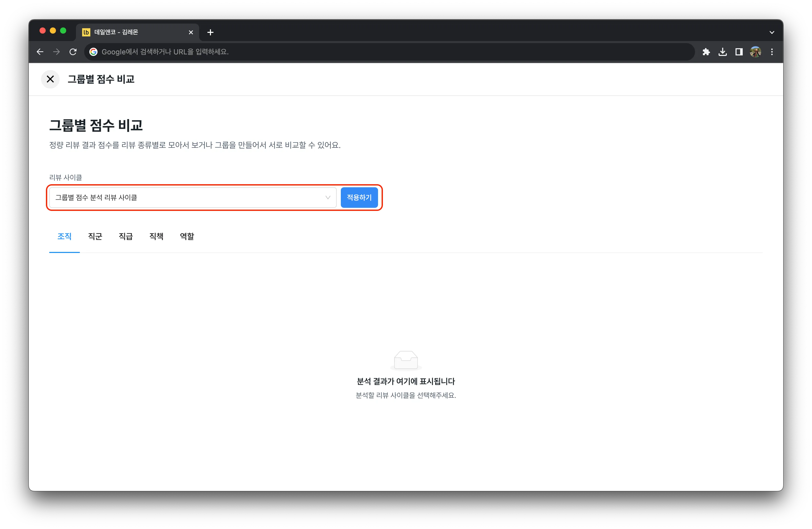This screenshot has width=812, height=529.
Task: Toggle the browser side panel icon
Action: (739, 52)
